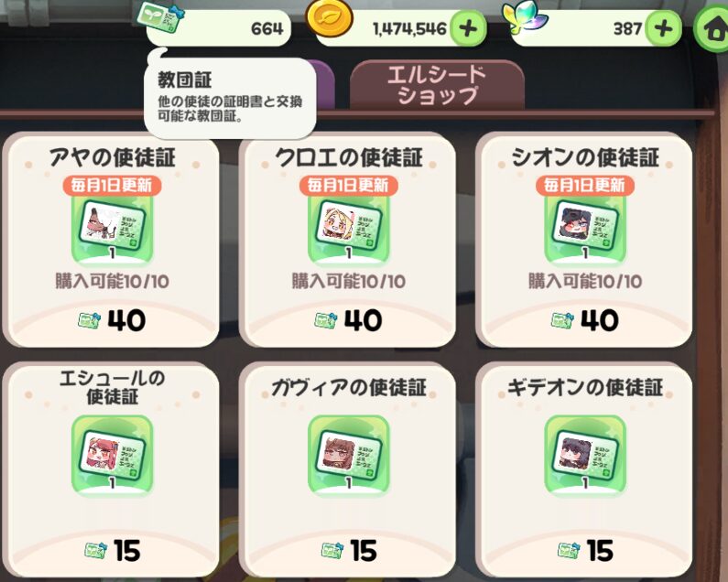Select アヤの使徒証 certificate icon
The image size is (728, 582).
point(113,229)
